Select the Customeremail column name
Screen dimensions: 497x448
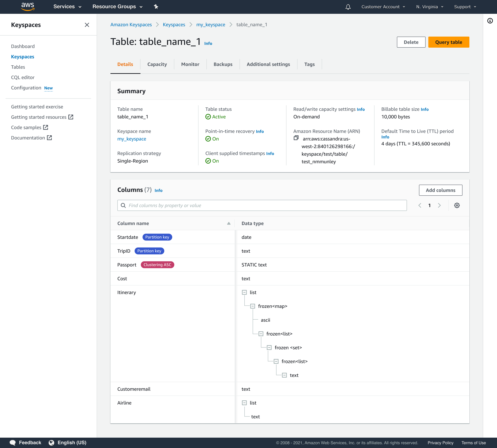pos(134,389)
